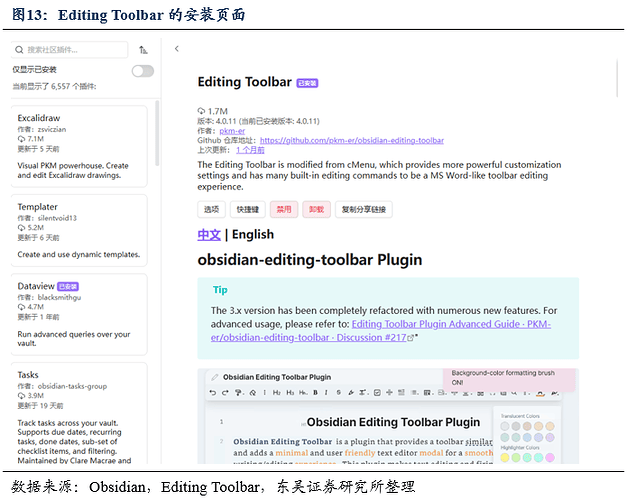Click the detail pane scrollbar at top right
The width and height of the screenshot is (627, 499).
pos(617,78)
